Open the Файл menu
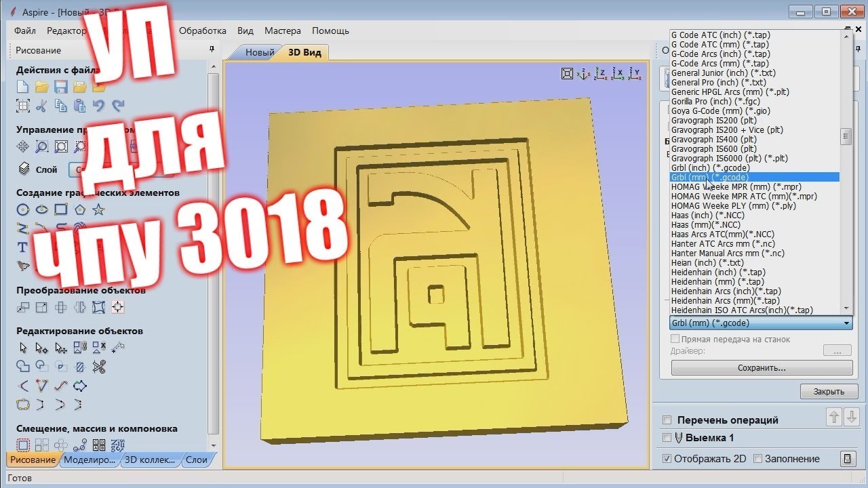This screenshot has width=868, height=488. [25, 30]
